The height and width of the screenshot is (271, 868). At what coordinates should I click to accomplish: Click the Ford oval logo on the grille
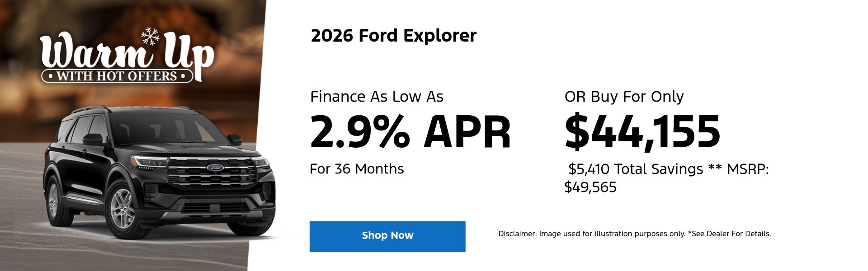[x=215, y=168]
